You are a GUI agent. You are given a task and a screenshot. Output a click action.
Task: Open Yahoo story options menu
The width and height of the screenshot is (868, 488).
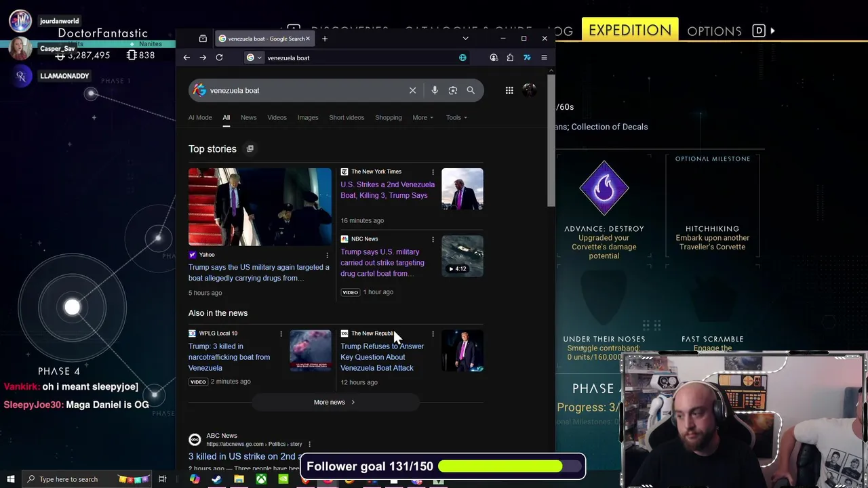click(327, 256)
